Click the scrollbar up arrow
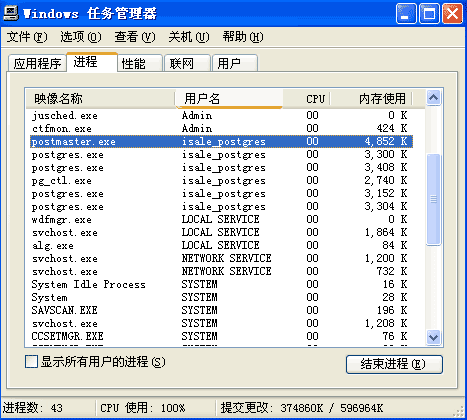467x420 pixels. [x=433, y=98]
